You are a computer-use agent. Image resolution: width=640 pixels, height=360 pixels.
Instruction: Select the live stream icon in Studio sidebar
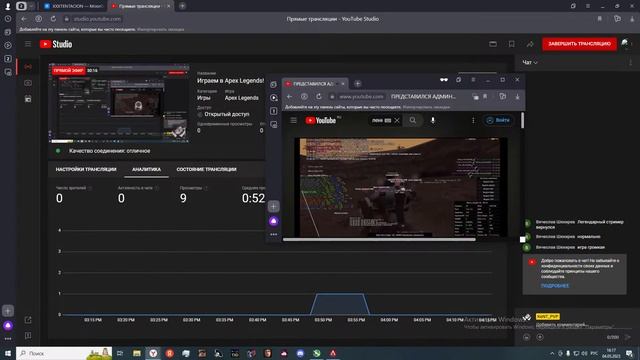pyautogui.click(x=28, y=66)
